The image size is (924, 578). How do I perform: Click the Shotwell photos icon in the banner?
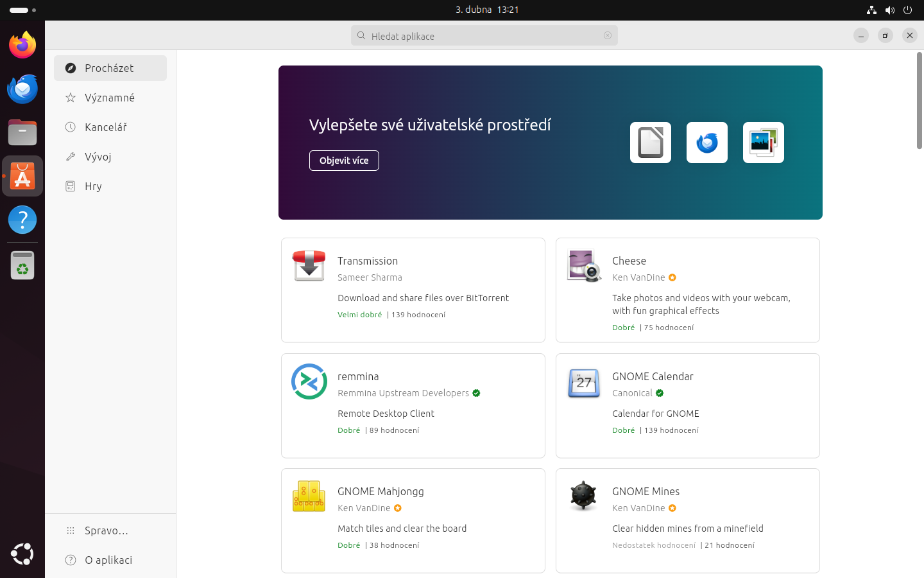[763, 143]
